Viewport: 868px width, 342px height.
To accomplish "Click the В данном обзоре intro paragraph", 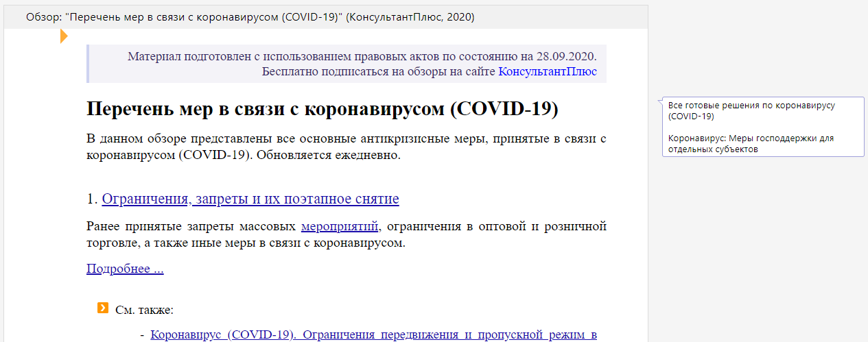I will [x=347, y=139].
